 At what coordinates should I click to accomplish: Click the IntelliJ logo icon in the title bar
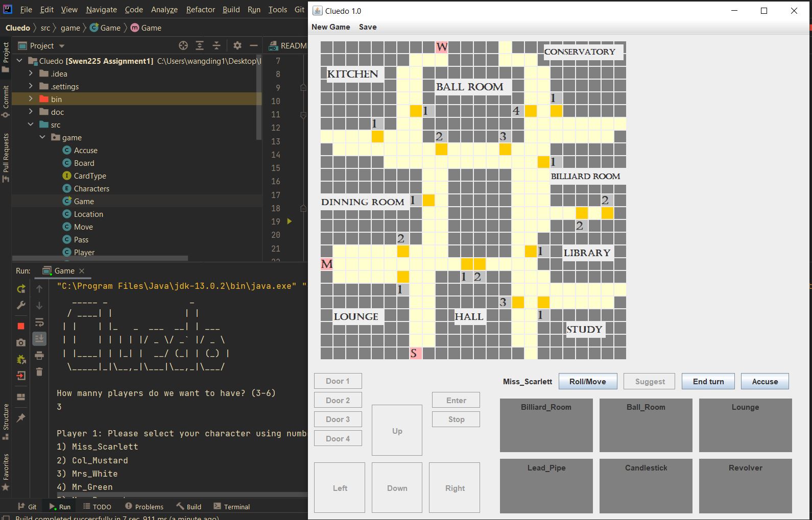click(x=8, y=9)
